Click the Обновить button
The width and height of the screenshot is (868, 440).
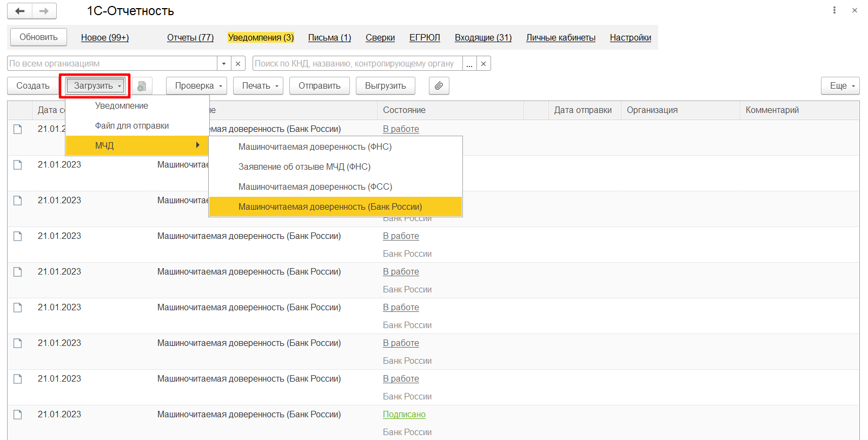(x=38, y=37)
